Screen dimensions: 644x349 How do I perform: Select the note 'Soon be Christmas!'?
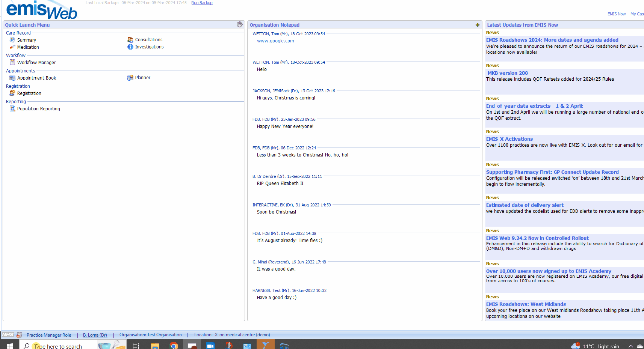pos(277,212)
